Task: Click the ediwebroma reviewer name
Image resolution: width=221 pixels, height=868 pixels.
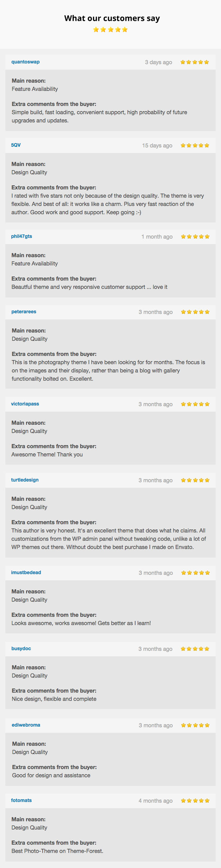Action: [x=26, y=725]
